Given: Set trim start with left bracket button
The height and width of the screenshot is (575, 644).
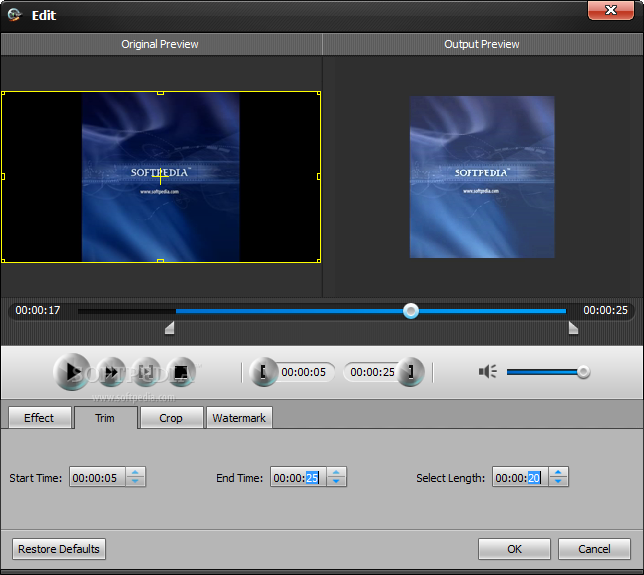Looking at the screenshot, I should [x=263, y=372].
